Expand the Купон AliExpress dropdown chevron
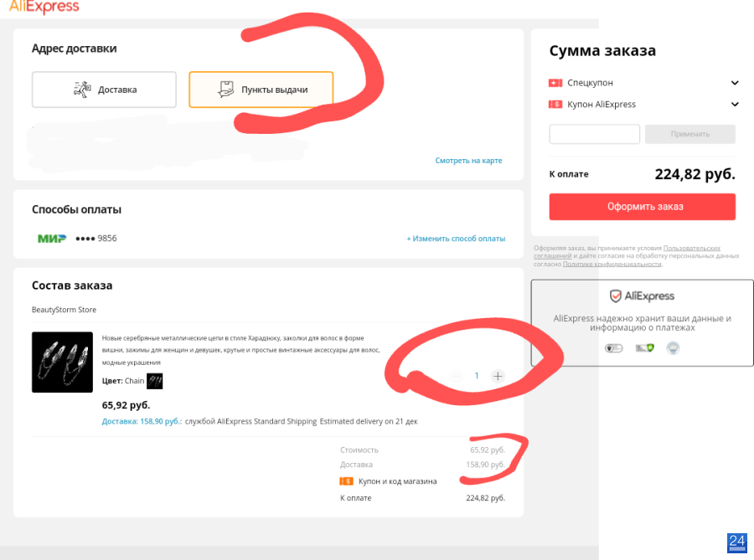The image size is (754, 560). click(x=735, y=105)
